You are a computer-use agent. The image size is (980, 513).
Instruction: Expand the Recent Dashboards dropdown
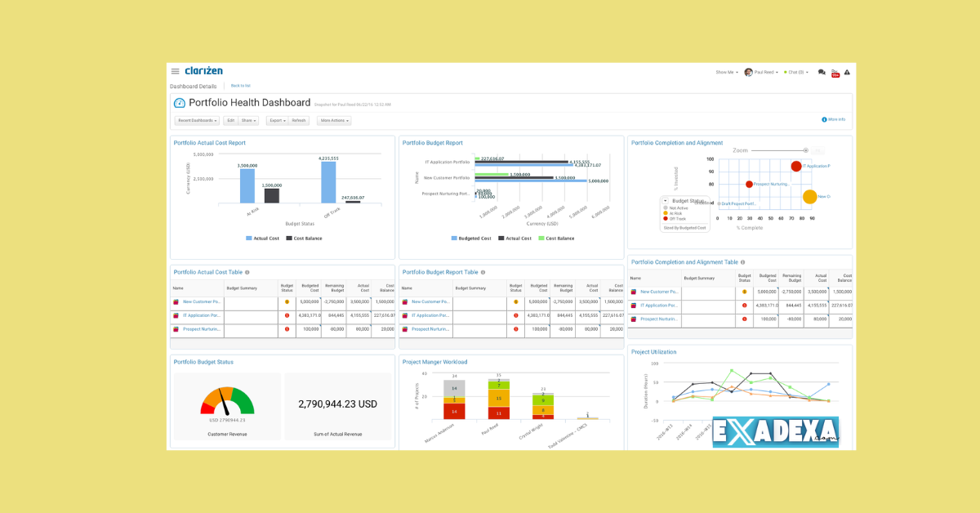[197, 120]
